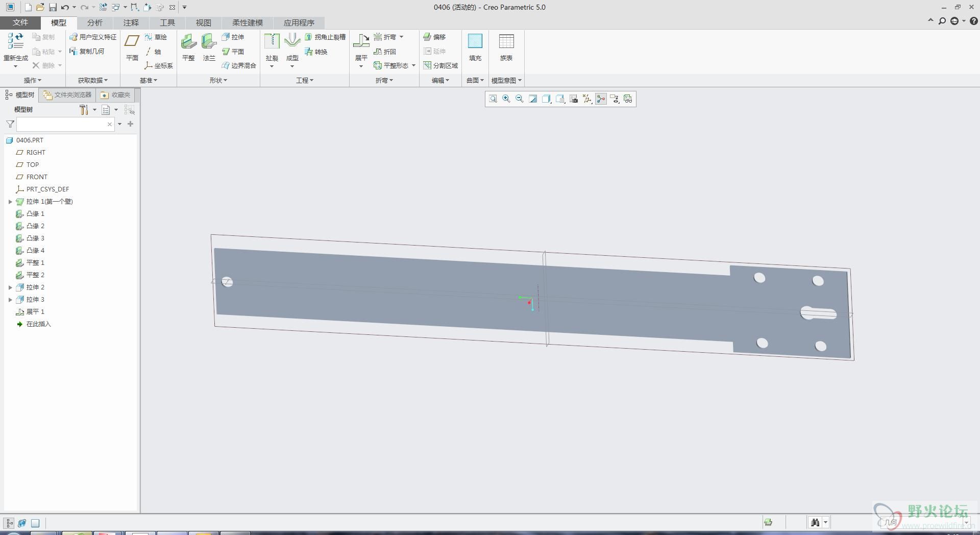Viewport: 980px width, 535px height.
Task: Click the 拐角止裂槽 corner relief tool
Action: (325, 37)
